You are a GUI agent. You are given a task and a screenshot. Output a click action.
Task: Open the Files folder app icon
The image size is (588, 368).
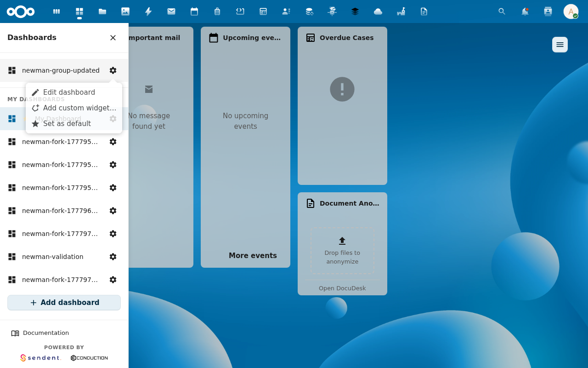pyautogui.click(x=102, y=11)
